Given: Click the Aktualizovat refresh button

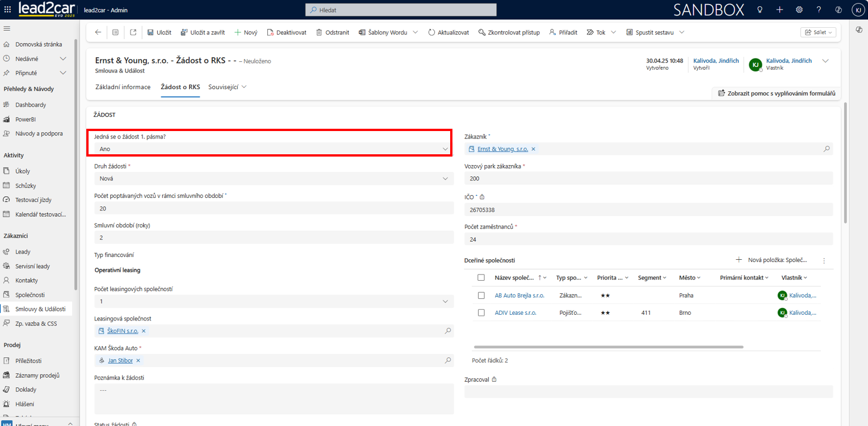Looking at the screenshot, I should pyautogui.click(x=448, y=32).
